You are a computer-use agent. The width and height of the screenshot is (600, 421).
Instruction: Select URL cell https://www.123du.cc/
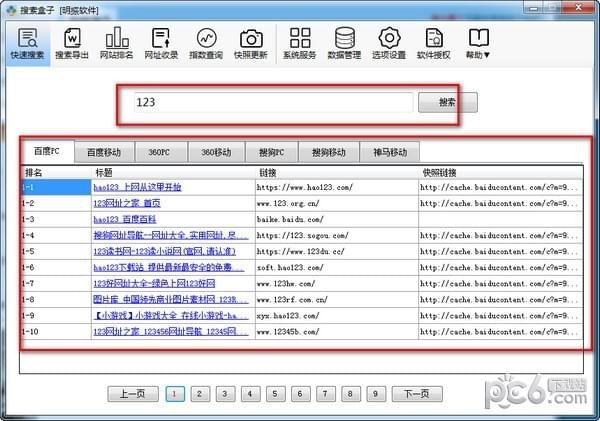pyautogui.click(x=337, y=251)
